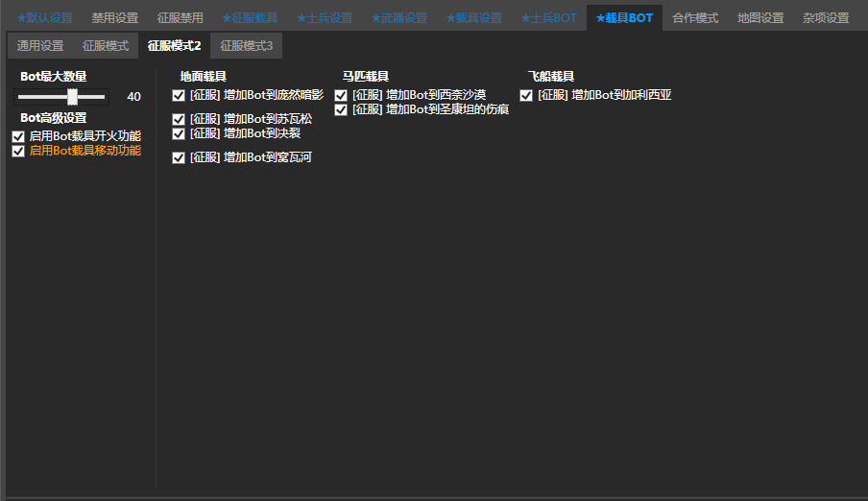Switch to ★士兵BOT tab
Image resolution: width=868 pixels, height=501 pixels.
tap(548, 18)
